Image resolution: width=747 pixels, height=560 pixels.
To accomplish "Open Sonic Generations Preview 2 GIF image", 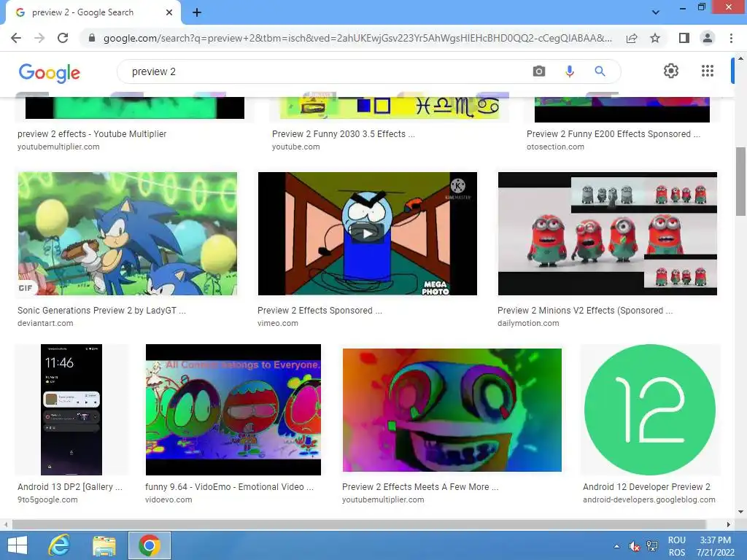I will point(127,233).
